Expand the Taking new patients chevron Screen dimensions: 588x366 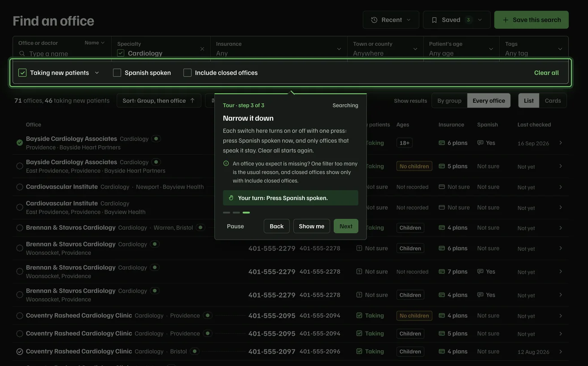point(97,73)
